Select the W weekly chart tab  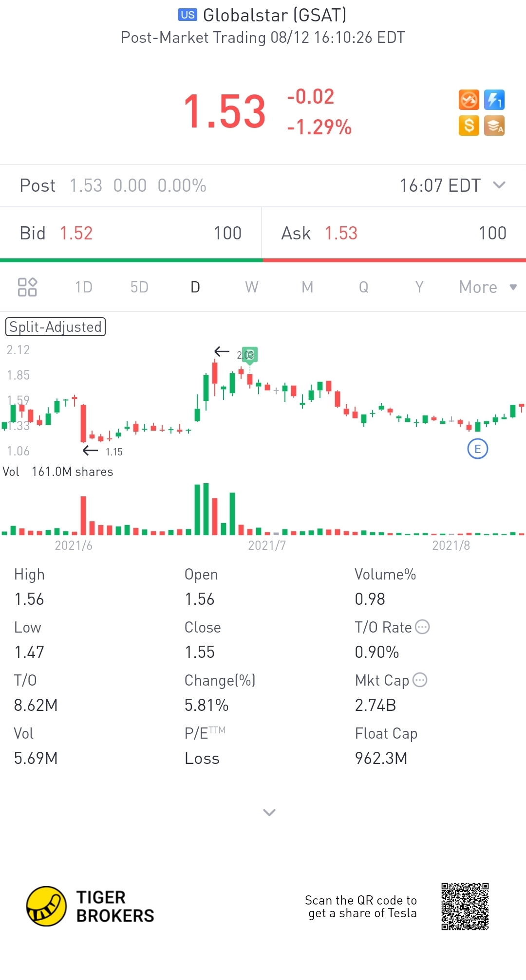(251, 287)
